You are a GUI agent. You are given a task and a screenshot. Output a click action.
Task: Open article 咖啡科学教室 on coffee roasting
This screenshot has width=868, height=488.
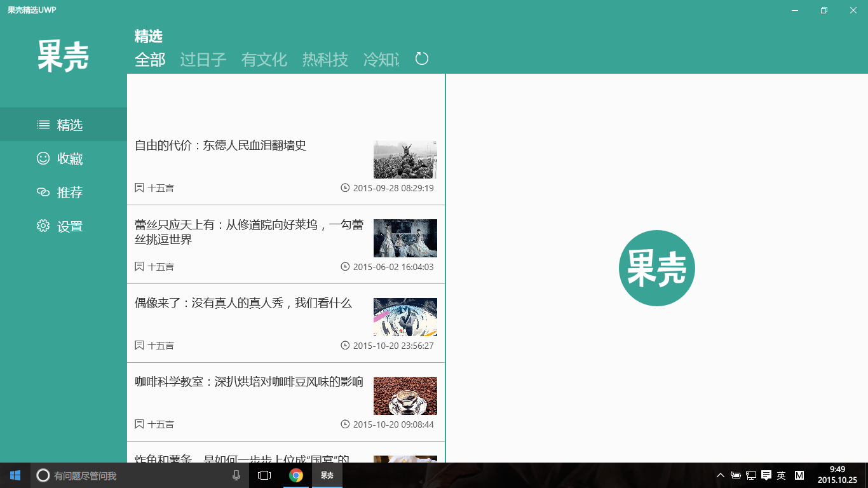(x=249, y=382)
